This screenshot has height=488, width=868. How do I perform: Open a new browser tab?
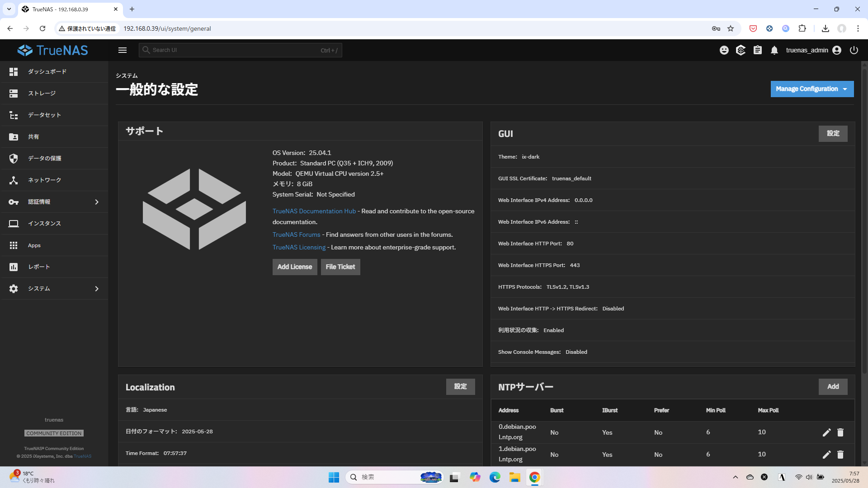(132, 9)
